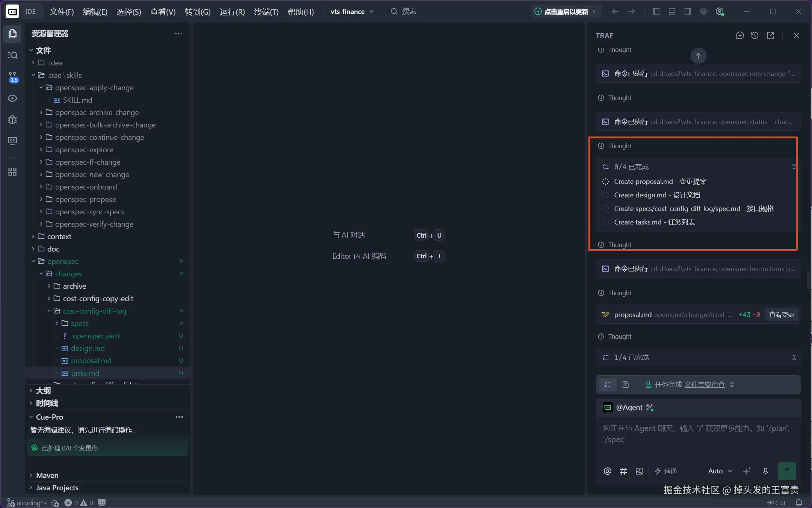Open chat history in TRAE panel

click(755, 35)
